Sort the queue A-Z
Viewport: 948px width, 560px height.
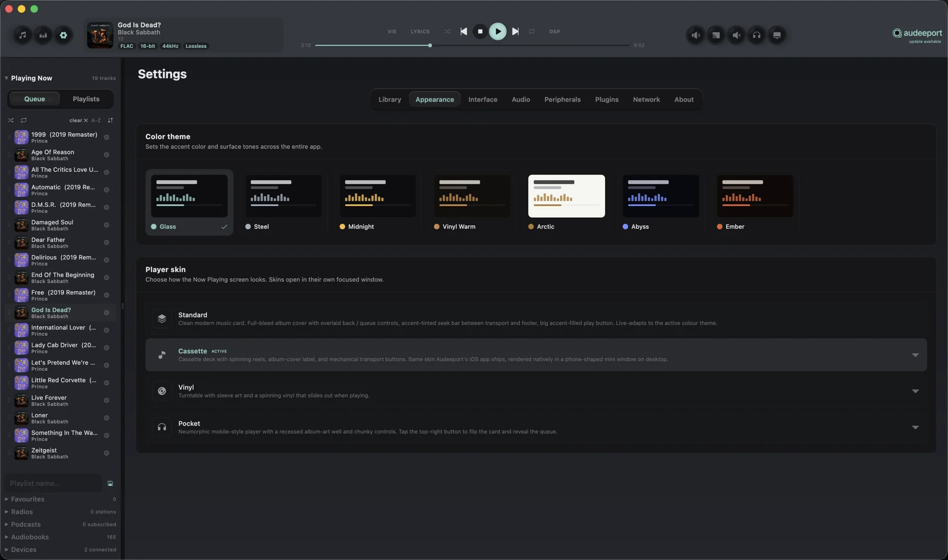[96, 120]
